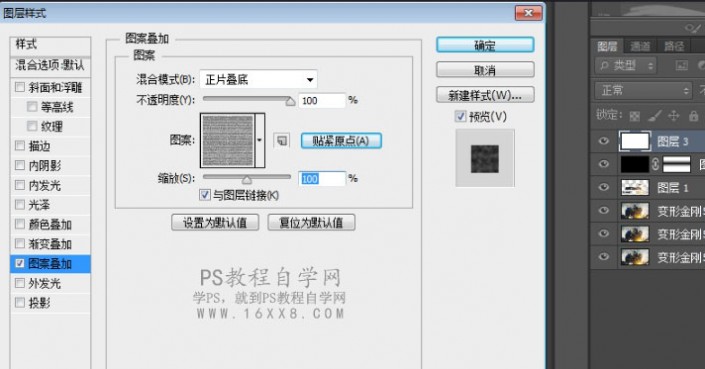Image resolution: width=705 pixels, height=369 pixels.
Task: Switch to 路径 tab
Action: tap(674, 46)
